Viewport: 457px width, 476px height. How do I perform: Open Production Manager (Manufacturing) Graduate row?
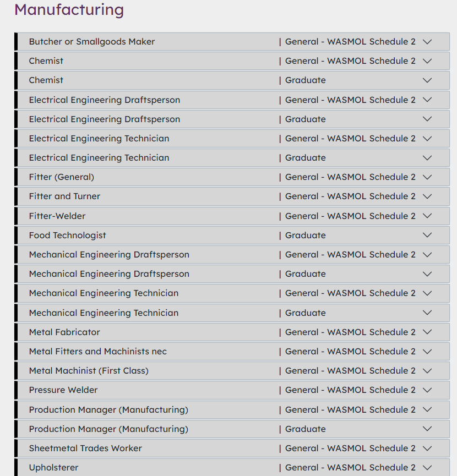pos(108,429)
